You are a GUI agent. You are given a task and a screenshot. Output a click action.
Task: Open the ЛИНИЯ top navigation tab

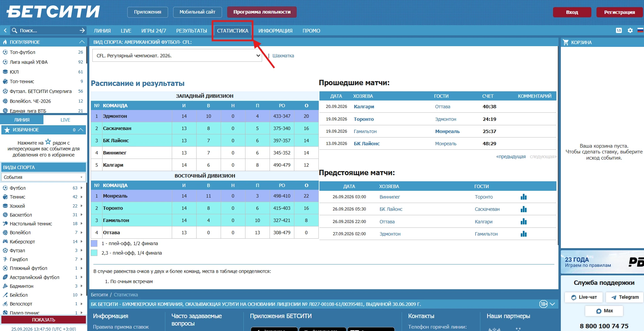(x=102, y=31)
